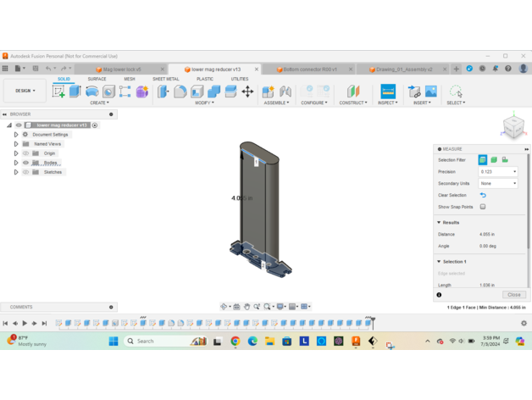Close the Measure dialog
Image resolution: width=532 pixels, height=400 pixels.
[514, 295]
